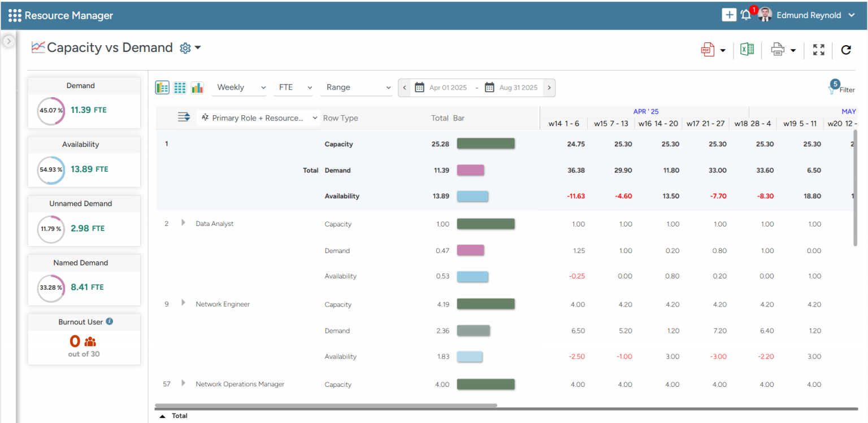The height and width of the screenshot is (423, 868).
Task: Open the Weekly time granularity dropdown
Action: coord(239,88)
